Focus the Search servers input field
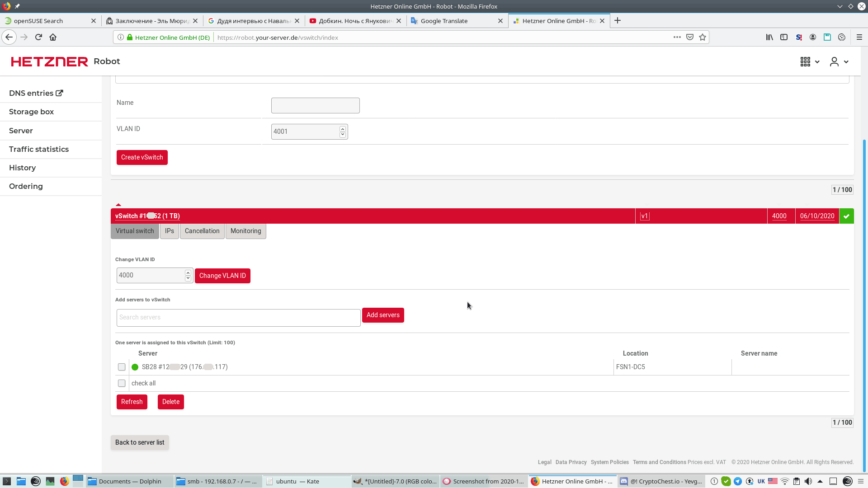The image size is (868, 488). [238, 318]
